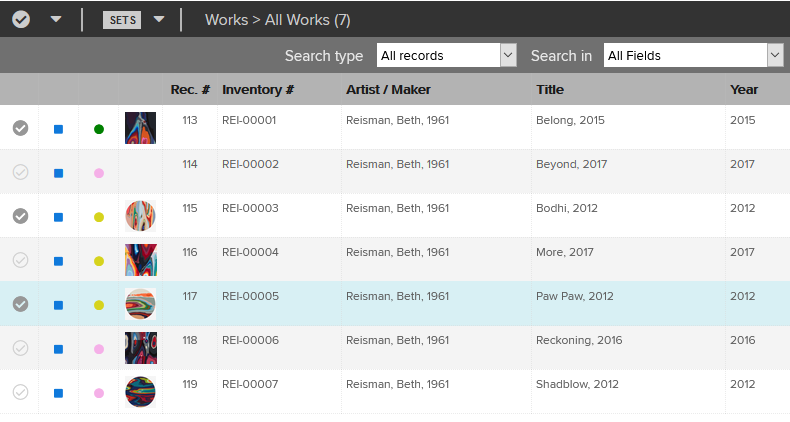Click the REI-00004 inventory number

point(250,252)
